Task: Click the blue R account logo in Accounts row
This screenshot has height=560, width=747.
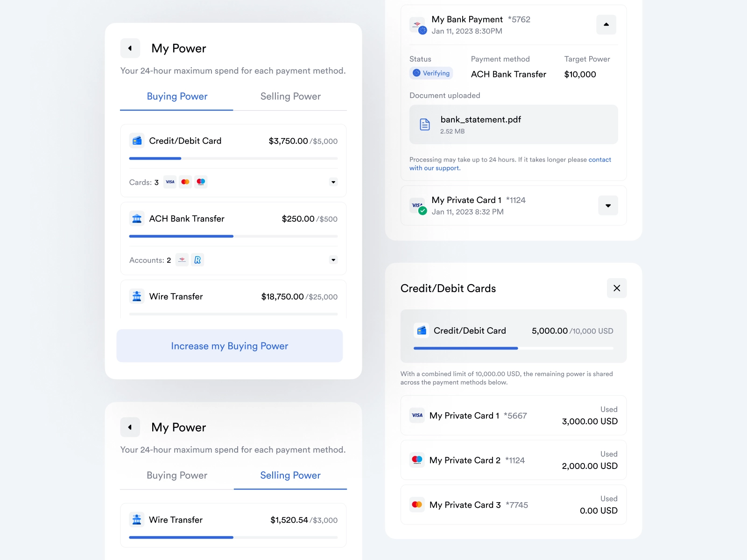Action: point(197,260)
